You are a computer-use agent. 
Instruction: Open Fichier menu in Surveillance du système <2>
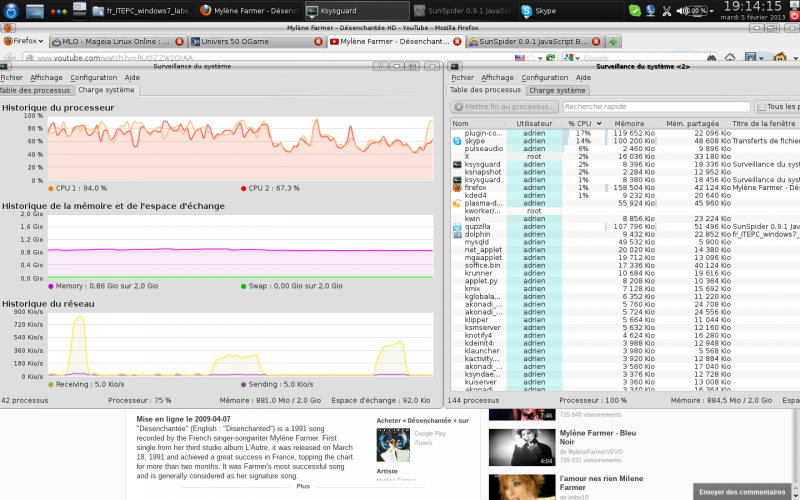tap(462, 78)
